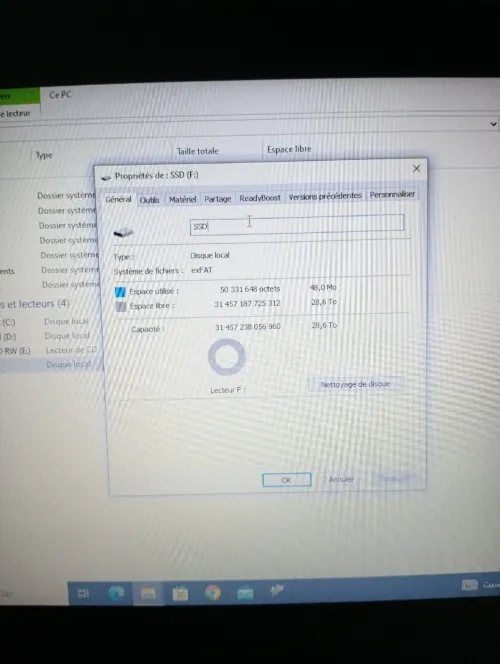Click the last pinned taskbar app icon
The height and width of the screenshot is (664, 500).
point(277,590)
